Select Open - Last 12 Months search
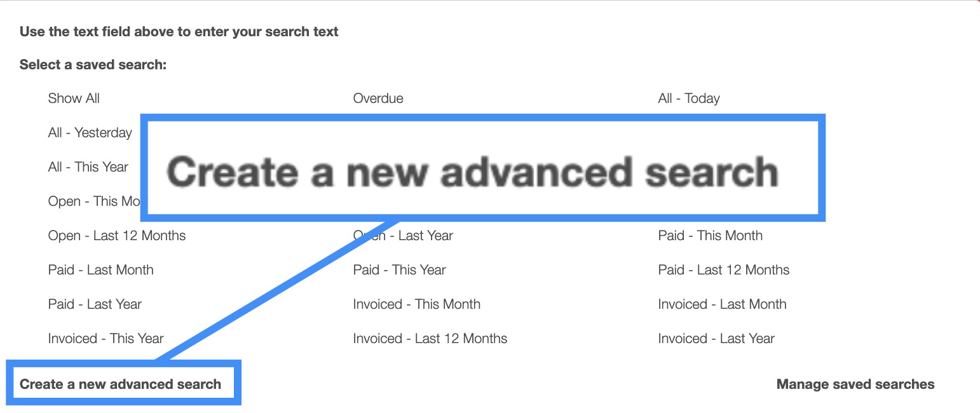980x413 pixels. pyautogui.click(x=117, y=236)
